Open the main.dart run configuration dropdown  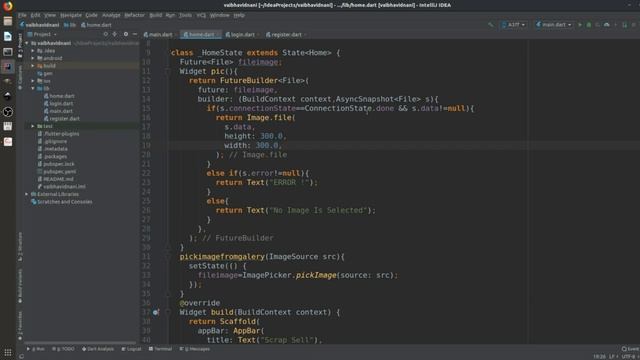[x=553, y=25]
